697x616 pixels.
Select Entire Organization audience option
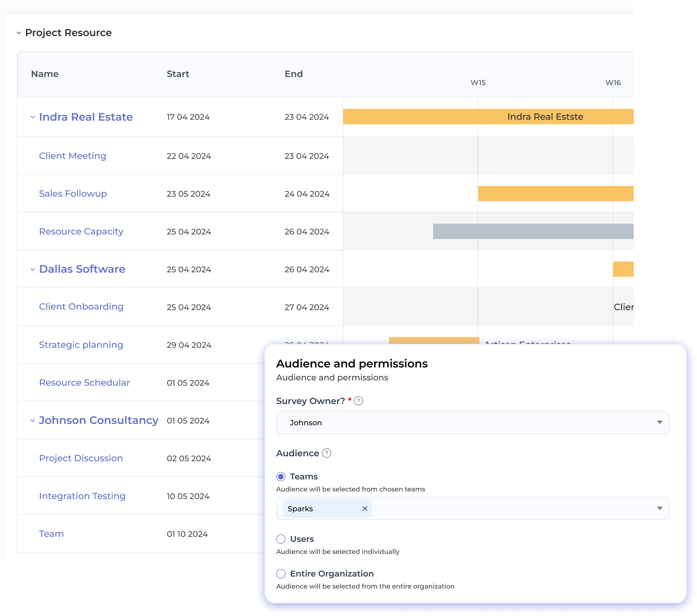point(281,574)
